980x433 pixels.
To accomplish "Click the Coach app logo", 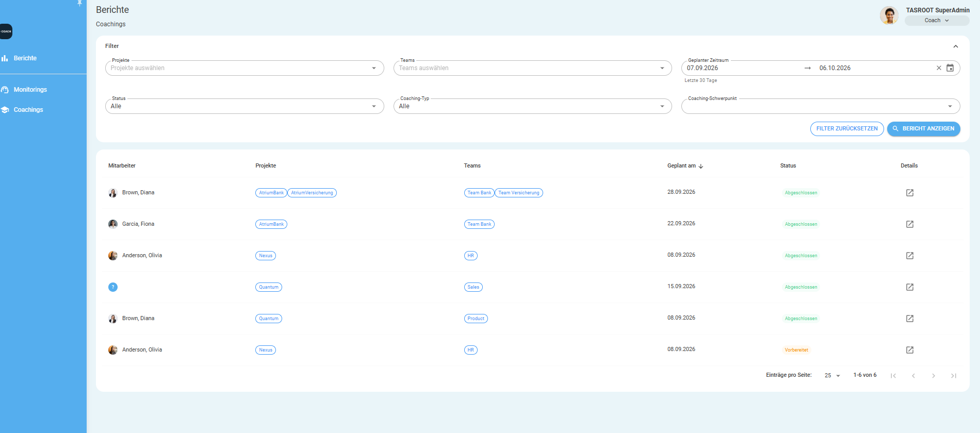I will [x=6, y=31].
